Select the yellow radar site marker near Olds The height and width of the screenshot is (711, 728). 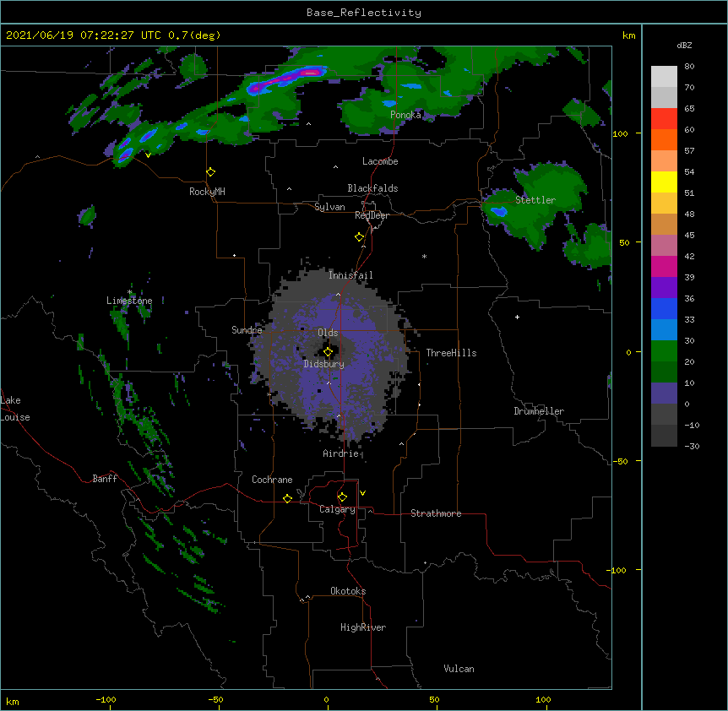pyautogui.click(x=329, y=352)
